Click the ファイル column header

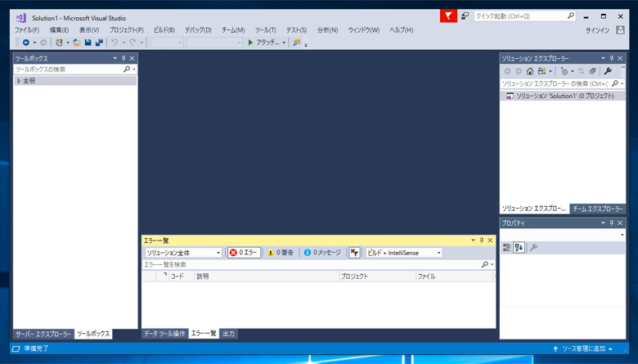tap(454, 276)
